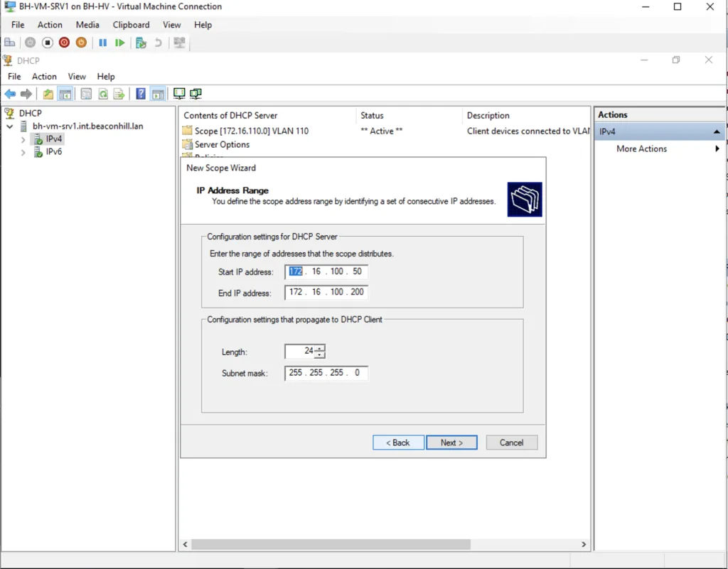728x569 pixels.
Task: Toggle the Show/Hide Action Pane icon
Action: coord(158,94)
